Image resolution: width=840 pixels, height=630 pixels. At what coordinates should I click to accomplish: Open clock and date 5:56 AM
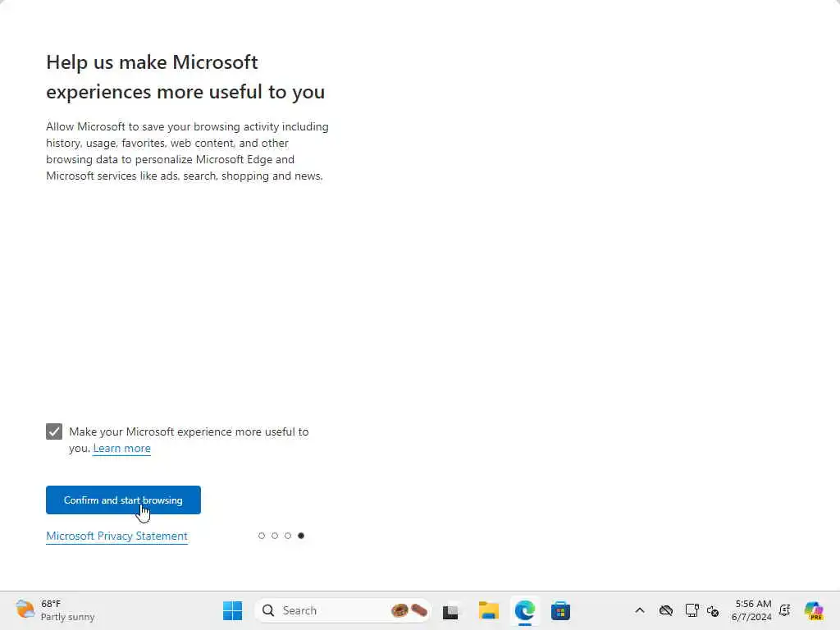tap(751, 610)
